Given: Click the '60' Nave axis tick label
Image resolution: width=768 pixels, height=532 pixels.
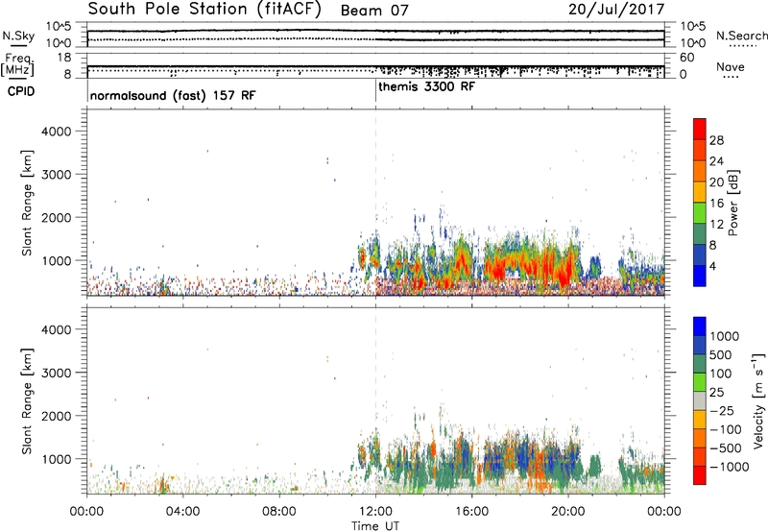Looking at the screenshot, I should click(x=686, y=58).
